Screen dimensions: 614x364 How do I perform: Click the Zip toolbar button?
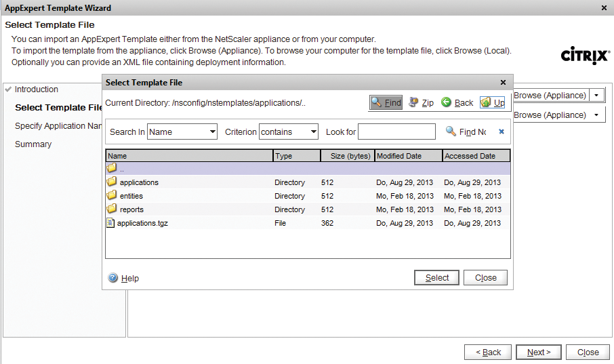coord(421,102)
